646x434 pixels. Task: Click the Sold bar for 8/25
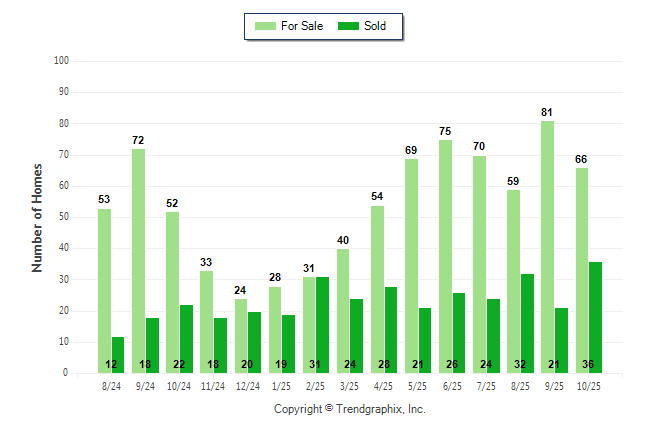point(527,323)
